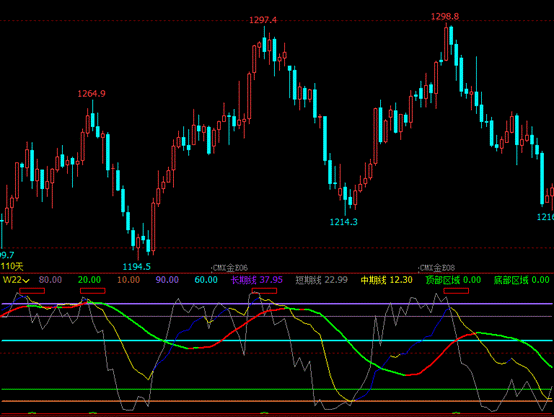Select the purple 90.00 parameter value

pos(167,280)
